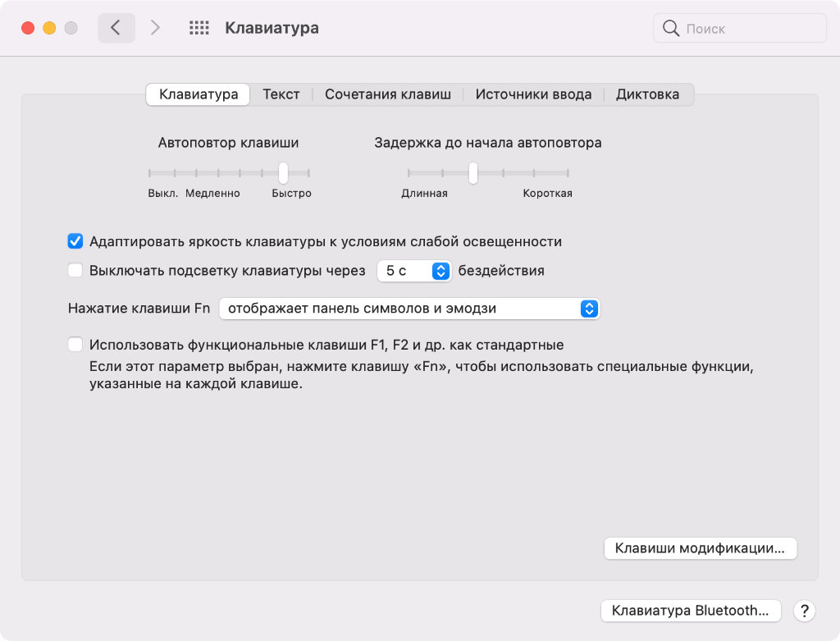Enable turning off keyboard backlight after inactivity
This screenshot has width=840, height=641.
(x=75, y=270)
